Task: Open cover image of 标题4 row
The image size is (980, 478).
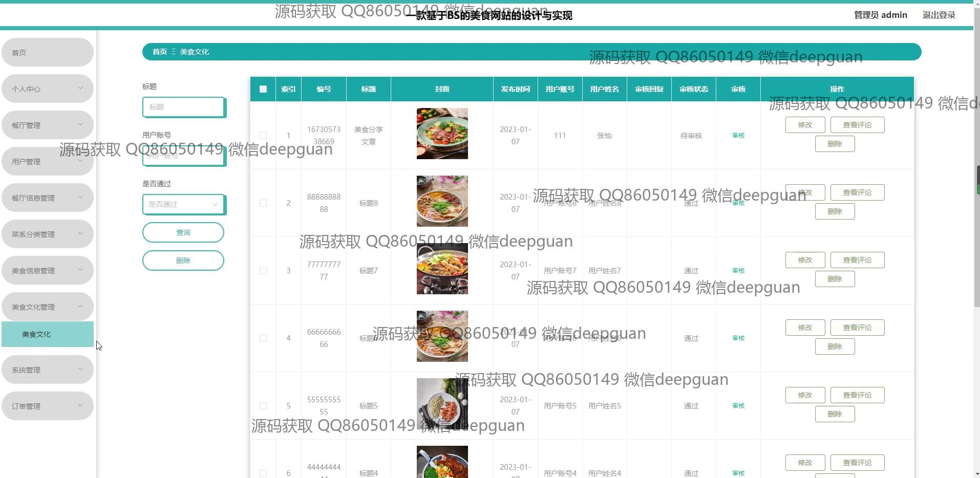Action: pos(442,462)
